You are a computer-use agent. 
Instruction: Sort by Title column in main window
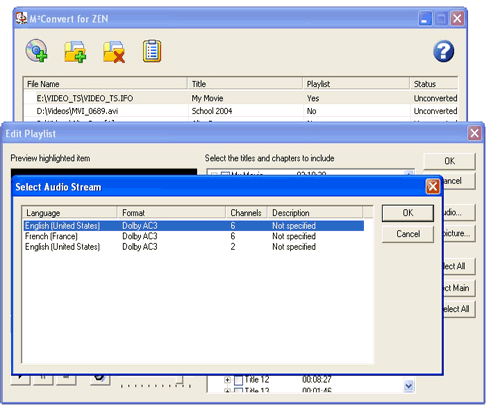[245, 84]
